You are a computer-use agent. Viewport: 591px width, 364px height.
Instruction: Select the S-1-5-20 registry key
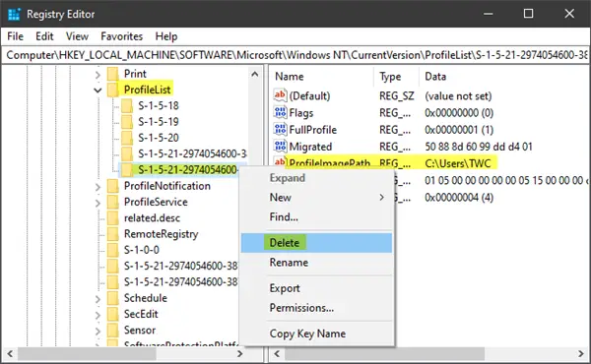(x=159, y=138)
